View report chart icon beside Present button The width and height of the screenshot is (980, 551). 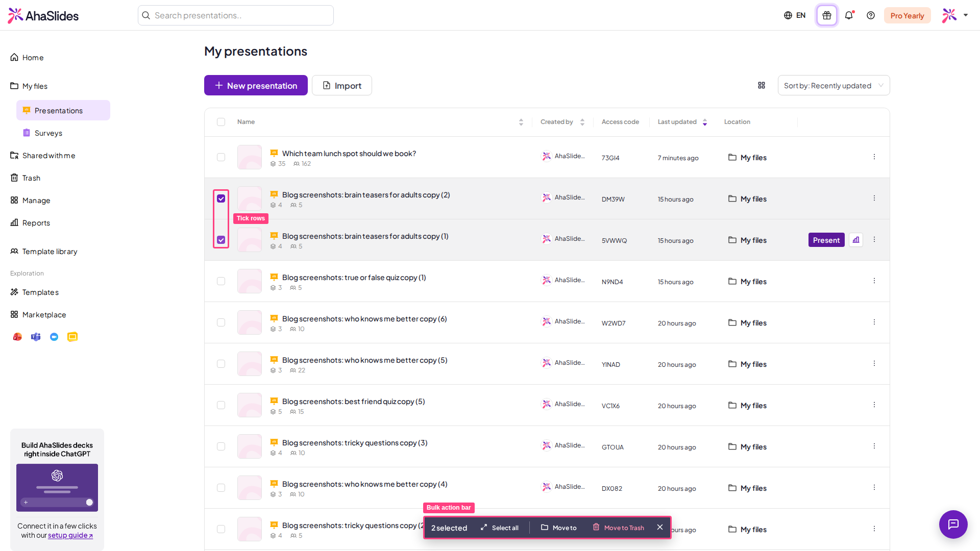(x=856, y=240)
